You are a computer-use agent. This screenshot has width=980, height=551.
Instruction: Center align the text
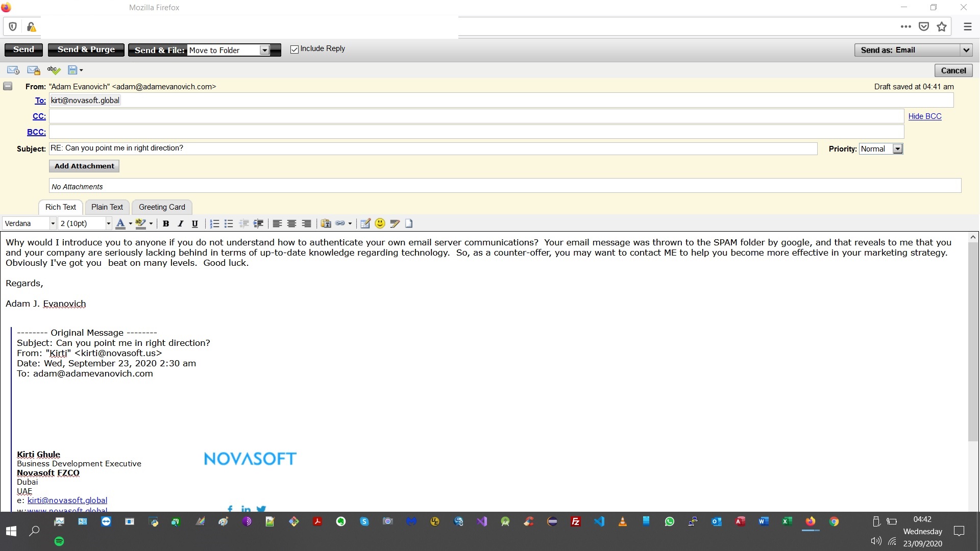[x=291, y=223]
